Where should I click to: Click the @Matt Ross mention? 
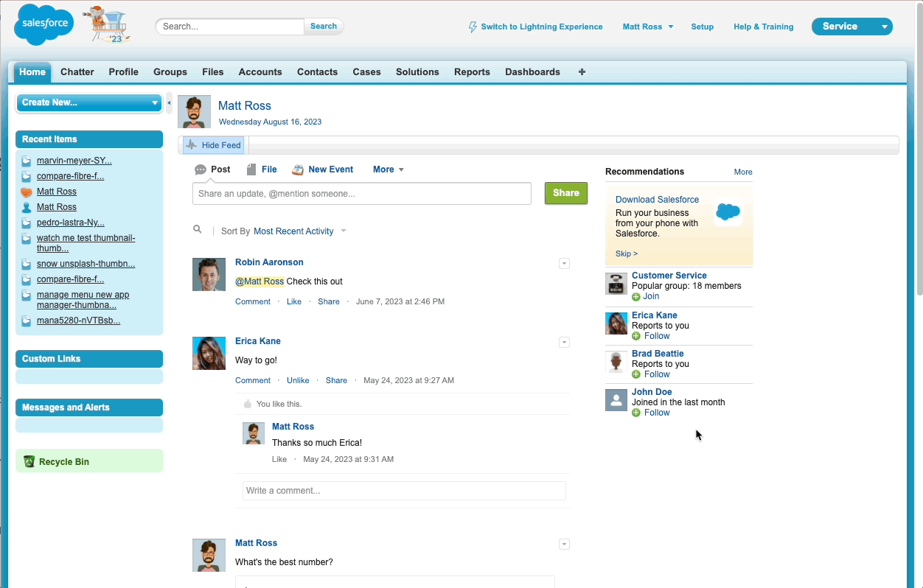pyautogui.click(x=260, y=281)
